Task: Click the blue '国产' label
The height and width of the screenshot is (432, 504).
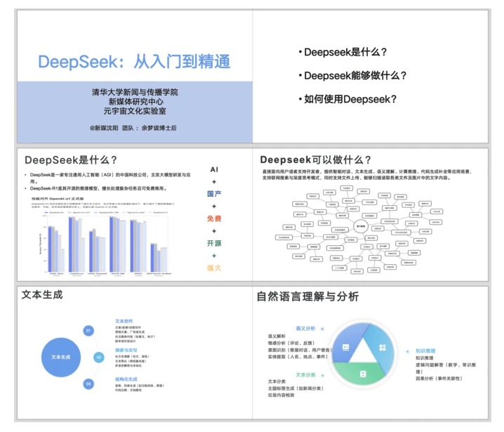Action: click(x=214, y=194)
